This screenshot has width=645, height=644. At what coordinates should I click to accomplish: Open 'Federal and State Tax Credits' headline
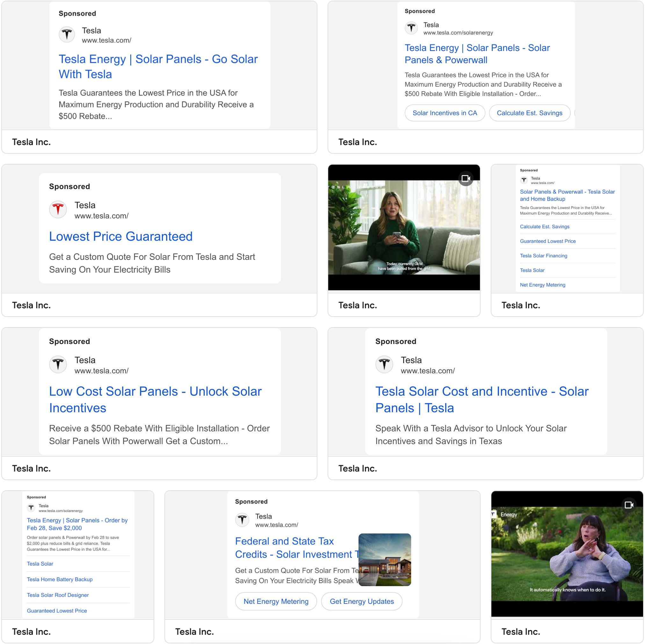[296, 548]
